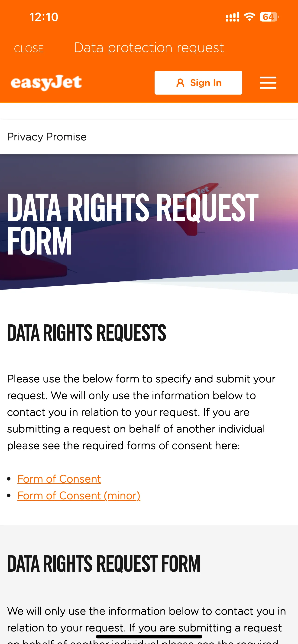Viewport: 298px width, 644px height.
Task: Click the easyJet logo
Action: [x=46, y=83]
